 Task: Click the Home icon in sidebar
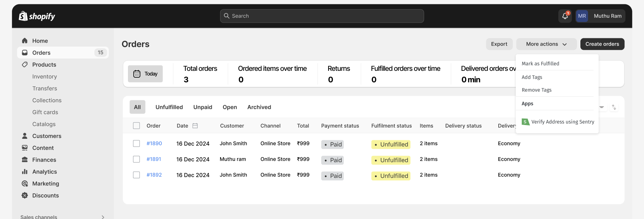click(x=25, y=41)
